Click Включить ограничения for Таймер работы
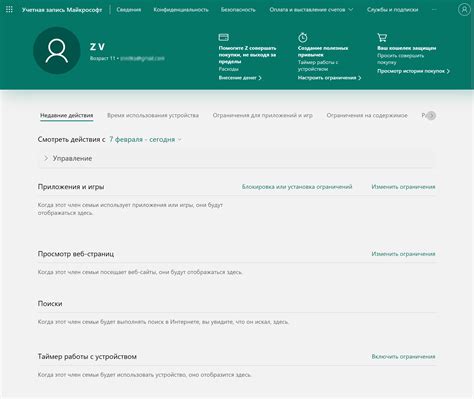The image size is (474, 399). click(403, 356)
